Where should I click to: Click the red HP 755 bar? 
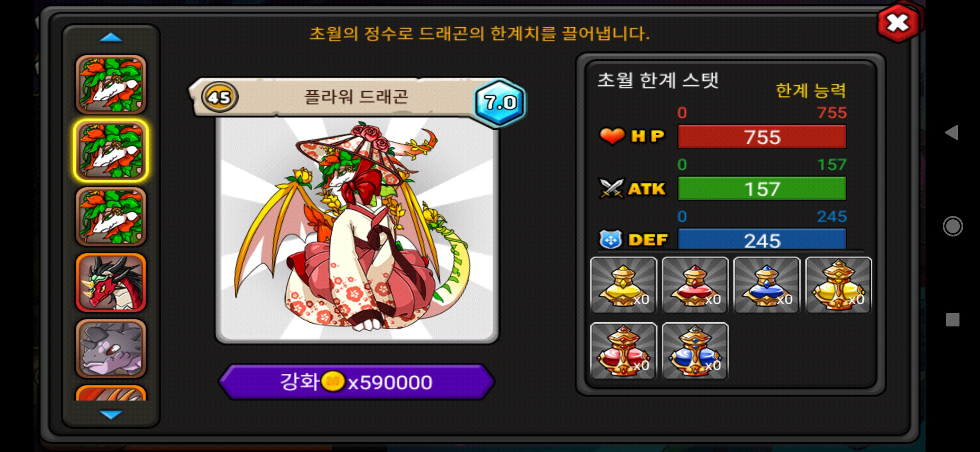(762, 137)
